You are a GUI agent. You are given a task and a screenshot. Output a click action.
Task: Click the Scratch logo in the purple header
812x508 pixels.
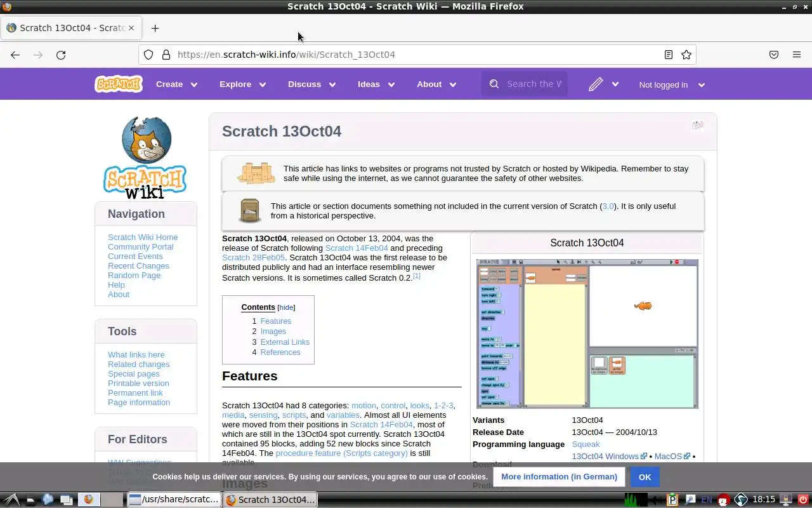point(119,84)
